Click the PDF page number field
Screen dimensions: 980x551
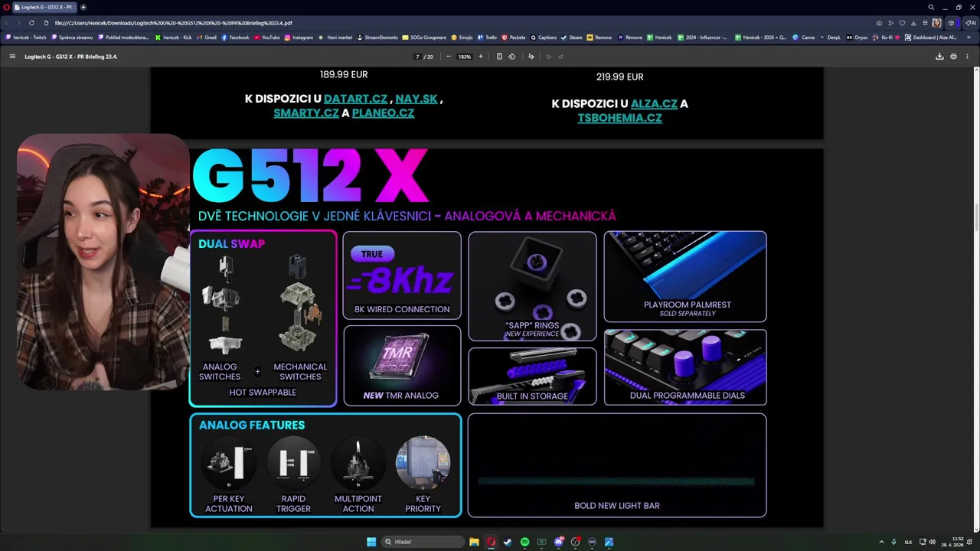[417, 57]
